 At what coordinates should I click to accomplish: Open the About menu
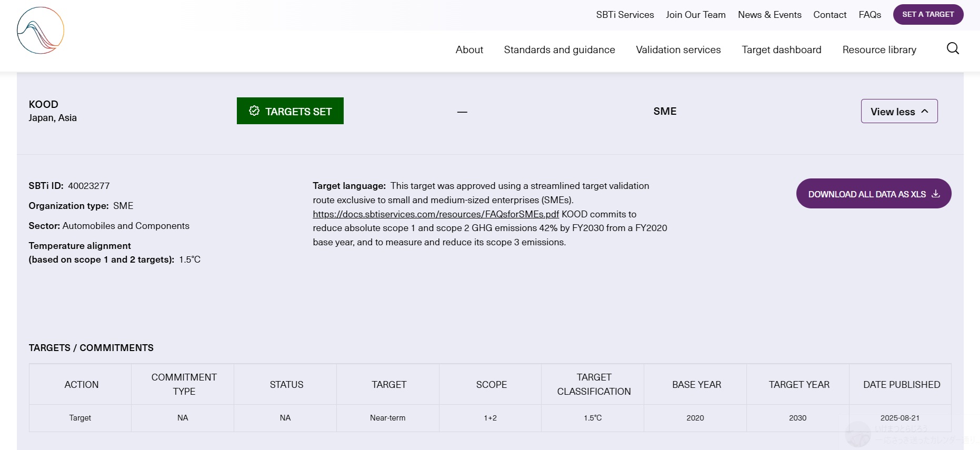point(469,49)
